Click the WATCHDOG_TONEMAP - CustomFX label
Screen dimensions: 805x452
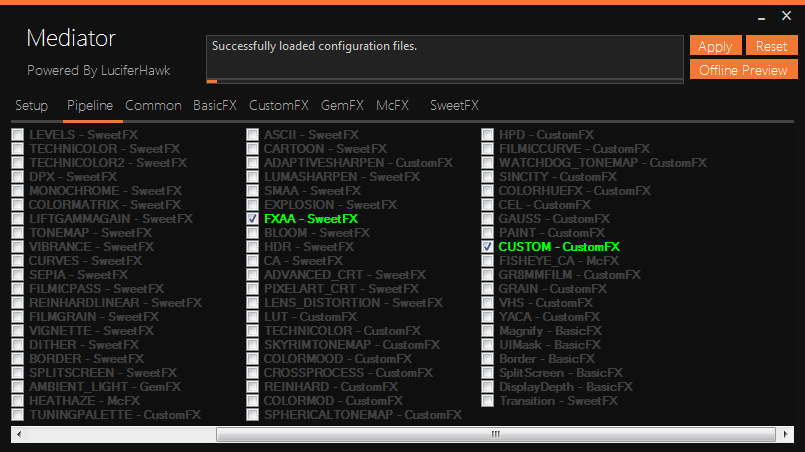coord(603,163)
